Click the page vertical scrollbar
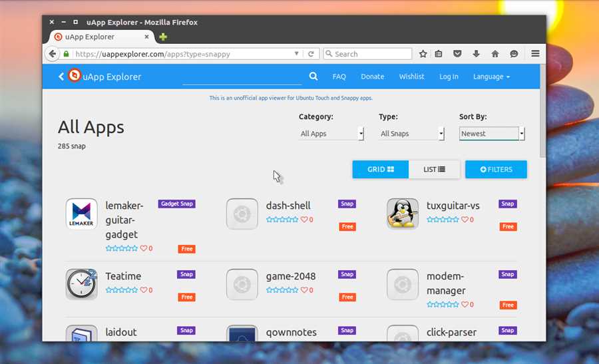 pos(543,111)
